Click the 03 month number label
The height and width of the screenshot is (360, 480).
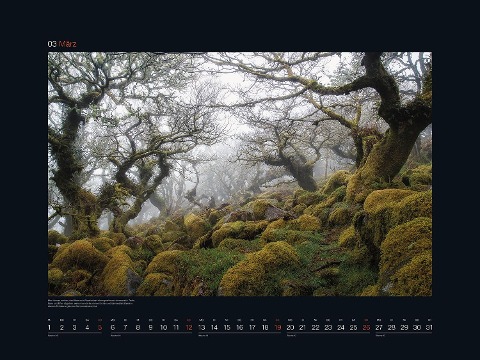(52, 44)
